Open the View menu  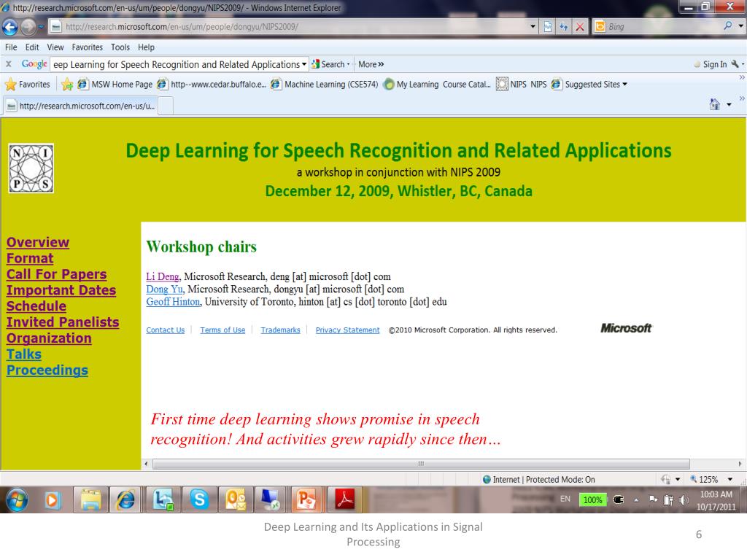55,47
